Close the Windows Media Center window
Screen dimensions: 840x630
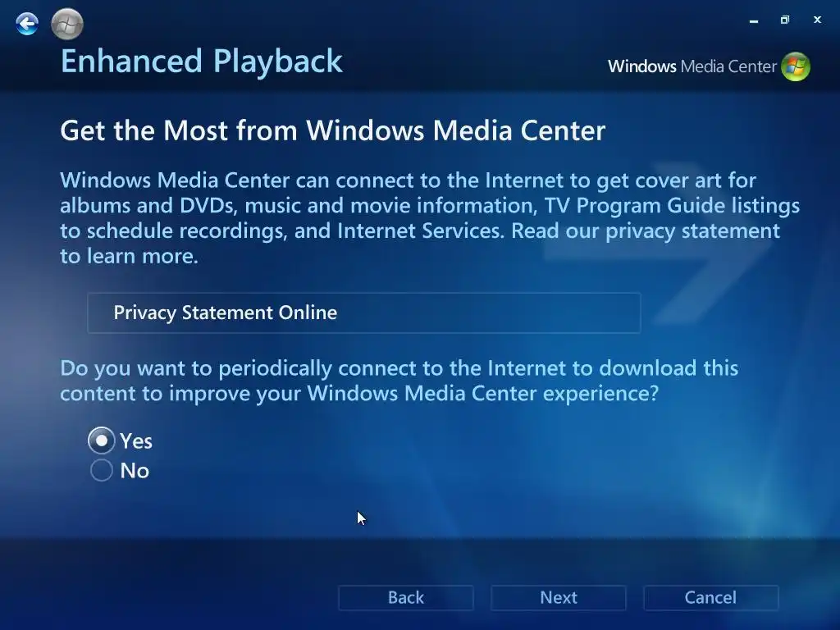(817, 20)
